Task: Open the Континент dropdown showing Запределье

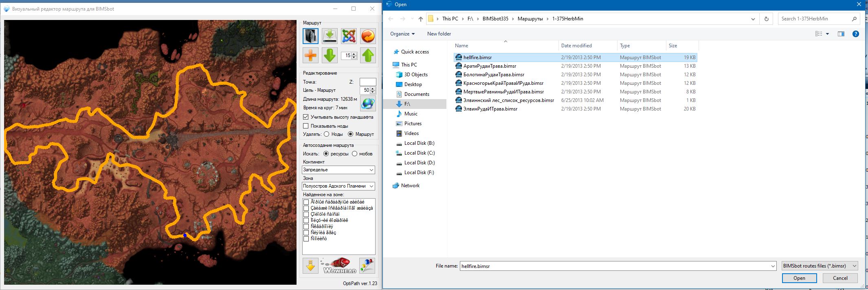Action: pyautogui.click(x=338, y=170)
